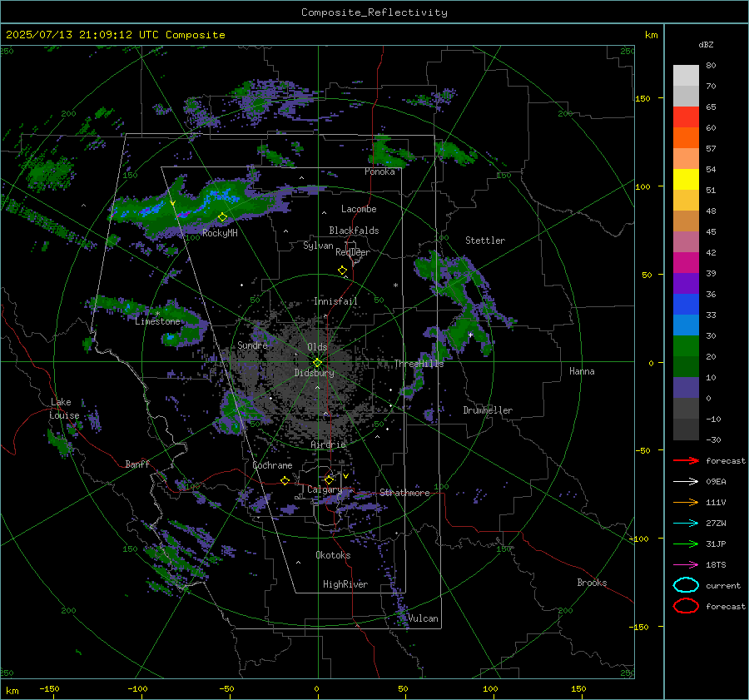Click the yellow diamond marker above Calgary

329,479
